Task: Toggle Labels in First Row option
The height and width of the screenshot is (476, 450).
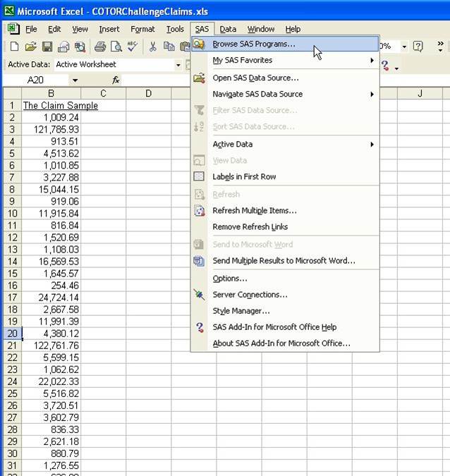Action: (x=286, y=177)
